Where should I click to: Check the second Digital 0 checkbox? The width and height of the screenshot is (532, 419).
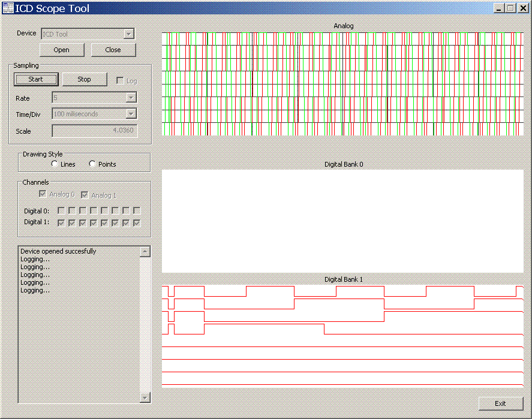click(x=72, y=210)
